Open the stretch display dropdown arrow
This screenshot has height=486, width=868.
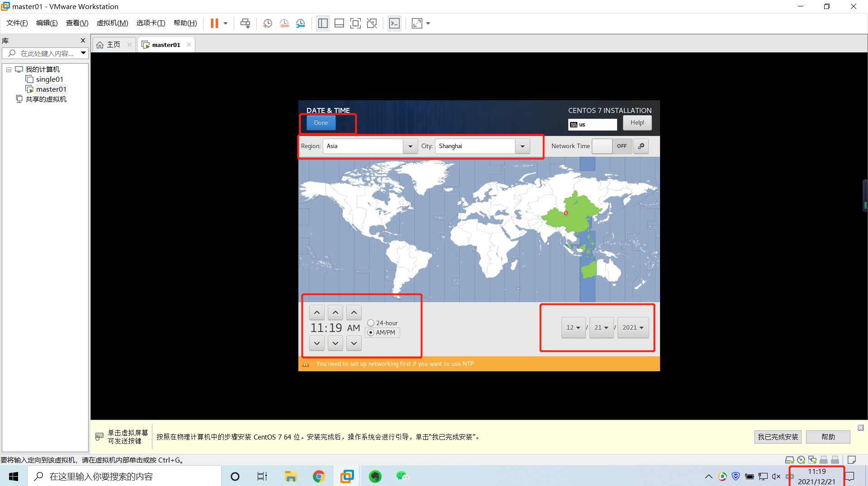(428, 23)
